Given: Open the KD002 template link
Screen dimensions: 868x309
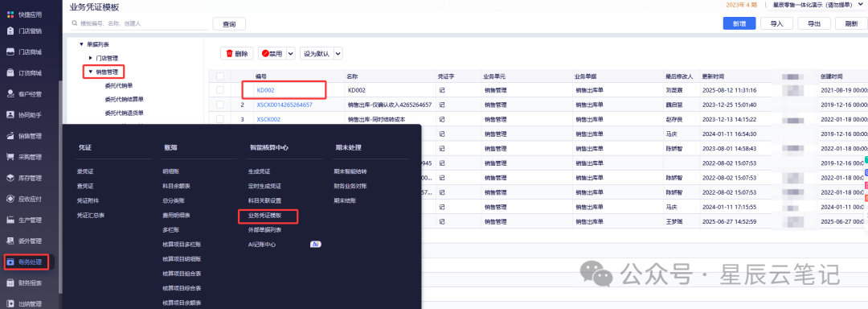Looking at the screenshot, I should pos(266,89).
